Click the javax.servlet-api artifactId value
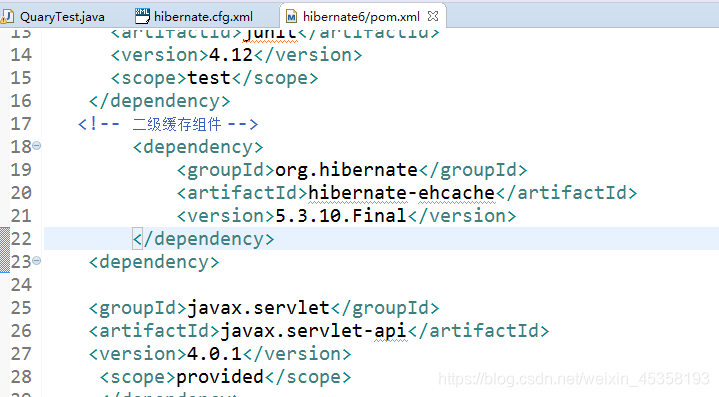The image size is (719, 397). [x=313, y=331]
